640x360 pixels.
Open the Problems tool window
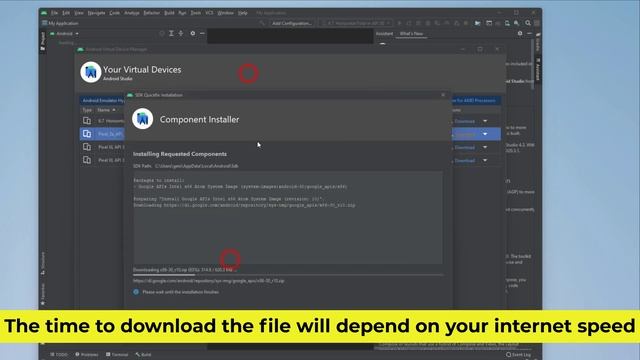click(x=87, y=354)
